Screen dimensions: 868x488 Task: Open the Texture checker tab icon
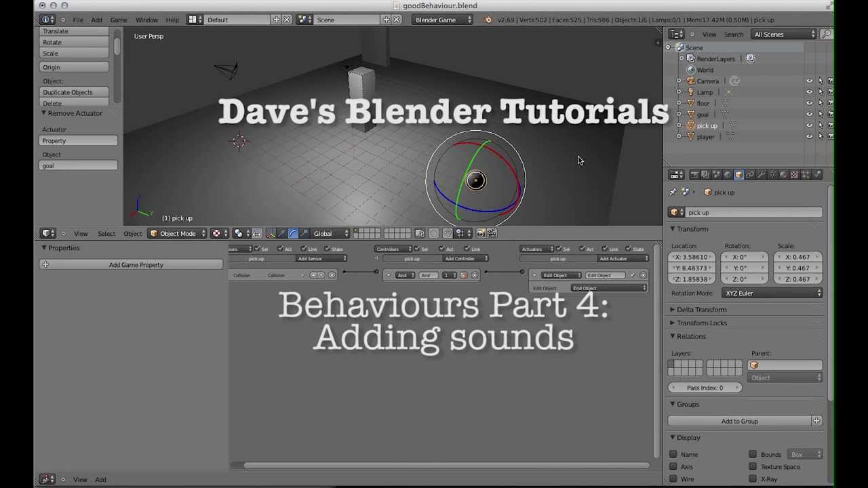click(794, 175)
